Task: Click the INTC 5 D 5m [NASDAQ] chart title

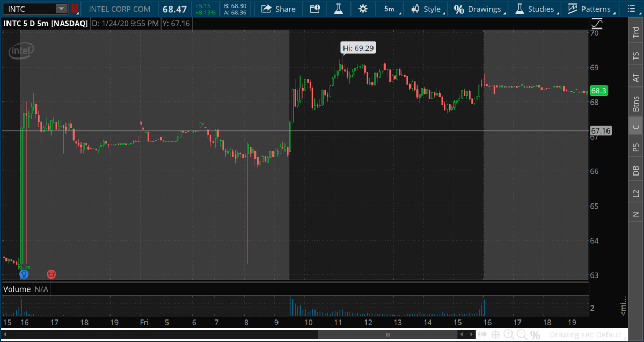Action: [45, 23]
